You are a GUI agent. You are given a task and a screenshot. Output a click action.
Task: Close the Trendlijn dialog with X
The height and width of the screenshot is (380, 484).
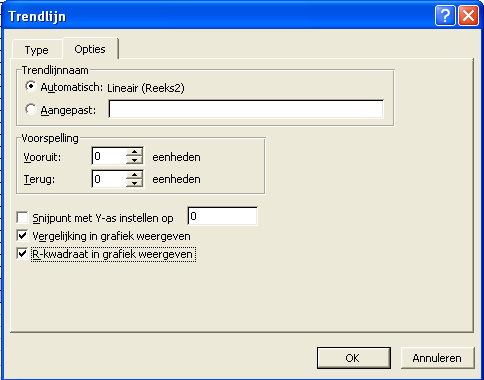468,16
